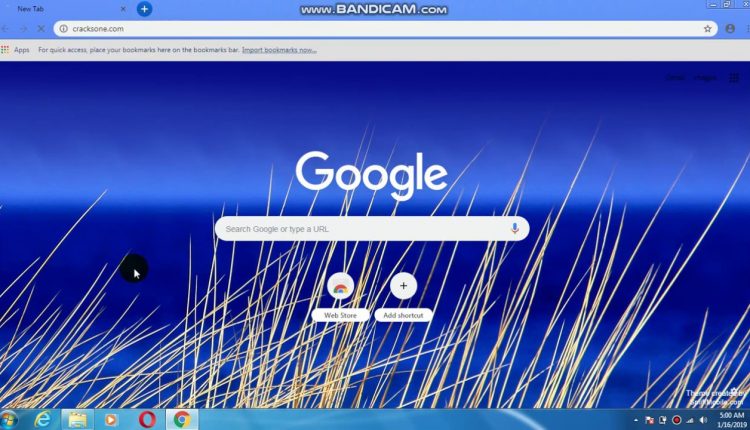Open Windows Explorer folder from taskbar
This screenshot has width=750, height=430.
(77, 419)
